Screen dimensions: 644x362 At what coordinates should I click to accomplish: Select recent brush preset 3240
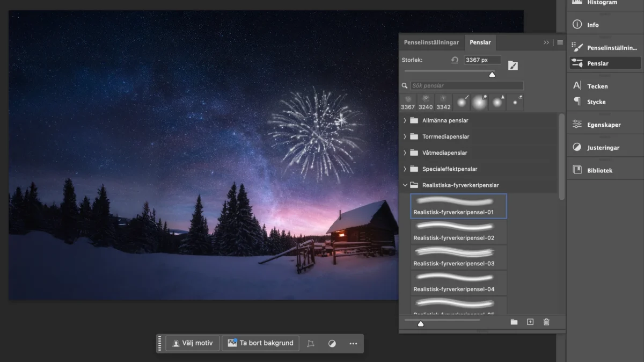coord(426,102)
